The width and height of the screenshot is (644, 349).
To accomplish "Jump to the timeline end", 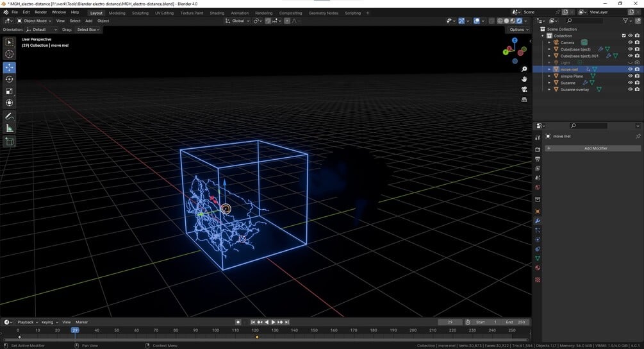I will 287,322.
